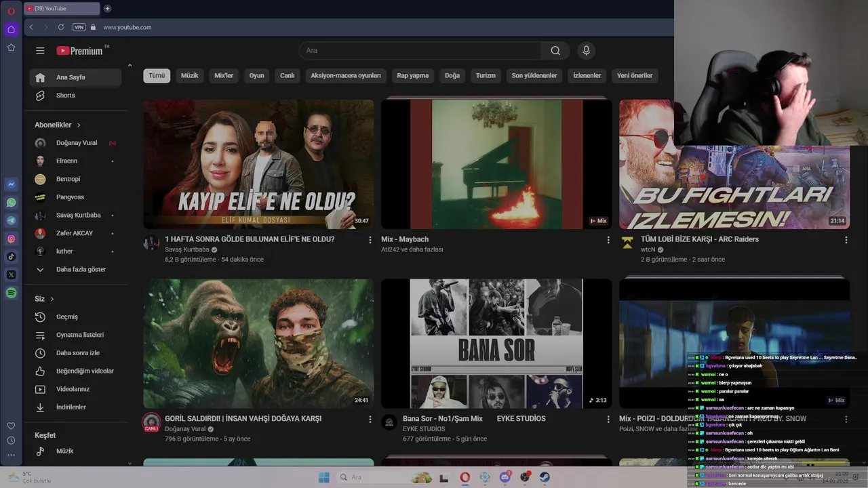Select the Oyun filter chip
Screen dimensions: 868x488
(256, 76)
